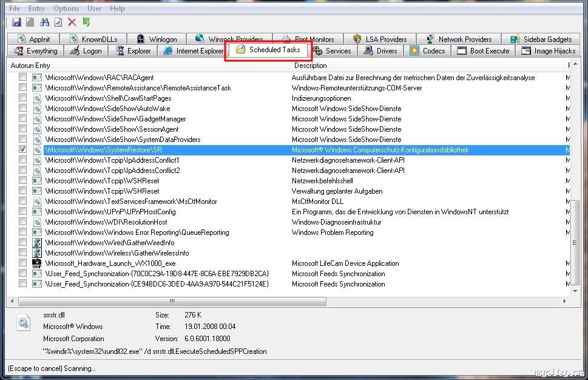Click the Find binoculars toolbar icon
The image size is (588, 380).
click(45, 22)
